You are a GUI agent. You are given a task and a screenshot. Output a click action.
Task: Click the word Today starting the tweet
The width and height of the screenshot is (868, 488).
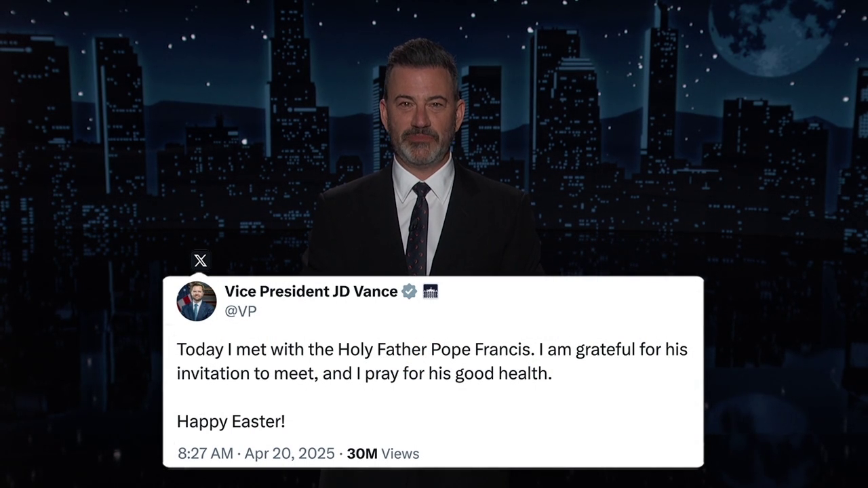[x=199, y=350]
